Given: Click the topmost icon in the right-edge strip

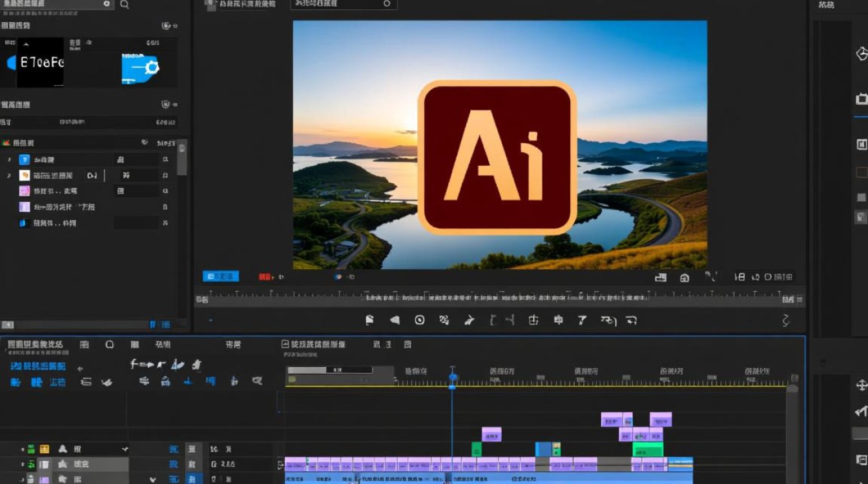Looking at the screenshot, I should (862, 54).
